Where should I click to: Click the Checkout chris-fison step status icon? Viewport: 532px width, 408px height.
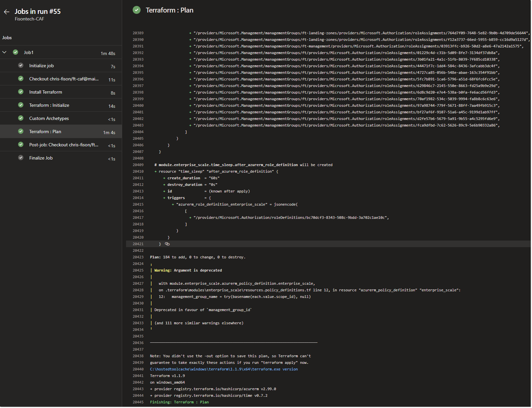tap(21, 78)
